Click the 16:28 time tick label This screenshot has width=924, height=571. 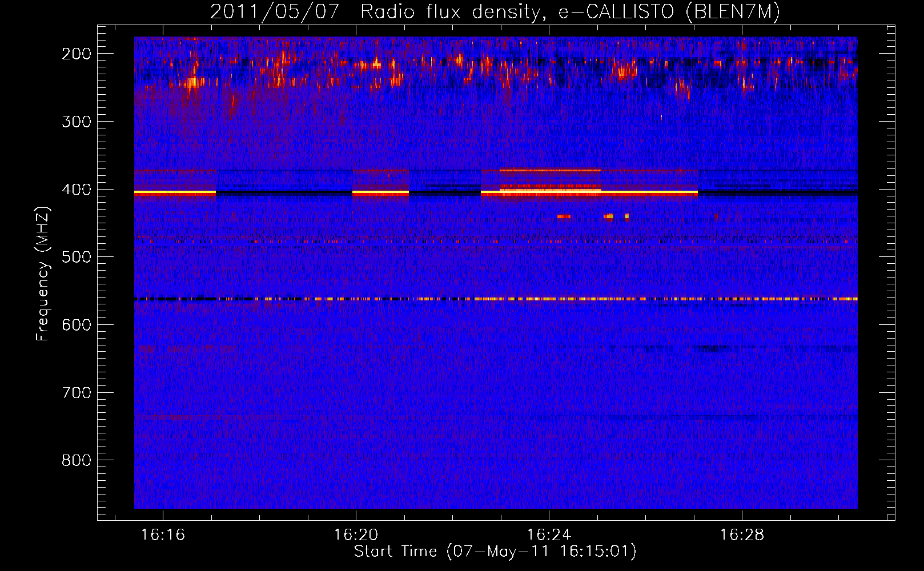coord(742,535)
